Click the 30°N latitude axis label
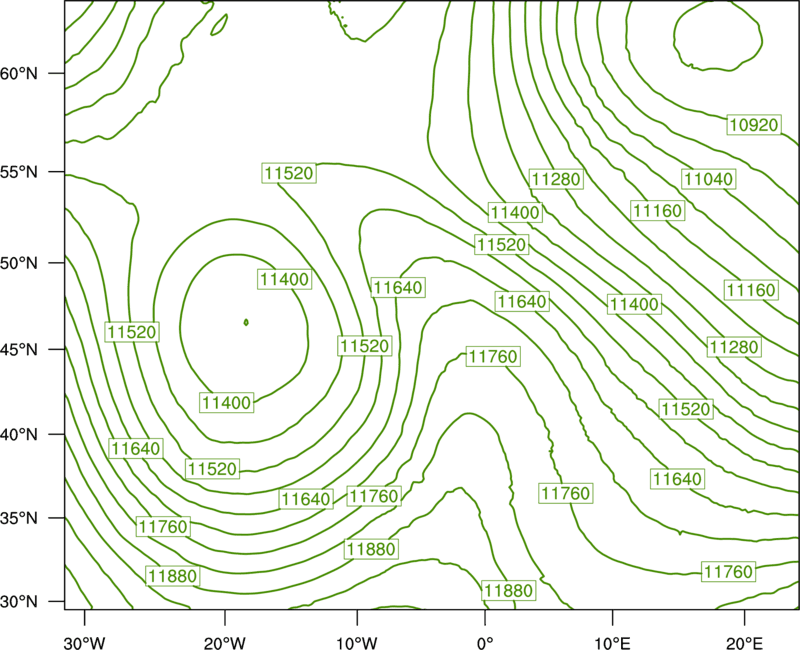Screen dimensions: 800x650 pyautogui.click(x=19, y=602)
